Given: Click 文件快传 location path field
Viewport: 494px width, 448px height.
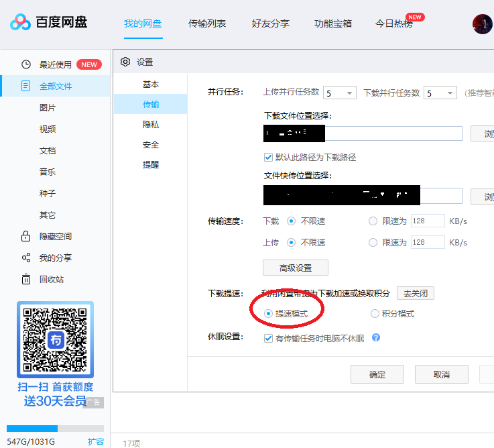Looking at the screenshot, I should point(363,196).
